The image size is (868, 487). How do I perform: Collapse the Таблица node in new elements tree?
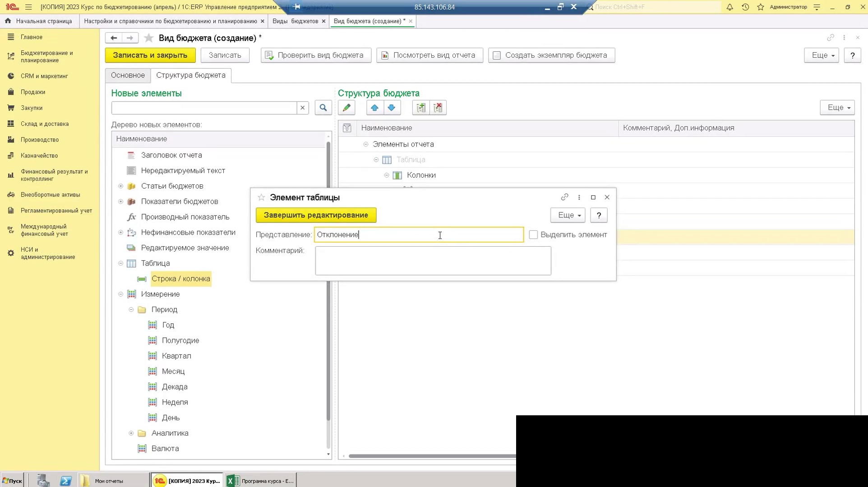(120, 263)
